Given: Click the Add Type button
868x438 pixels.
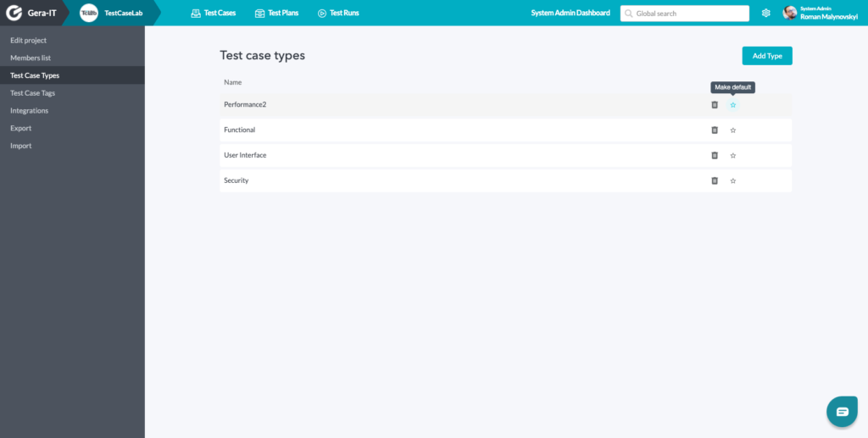Looking at the screenshot, I should 766,56.
